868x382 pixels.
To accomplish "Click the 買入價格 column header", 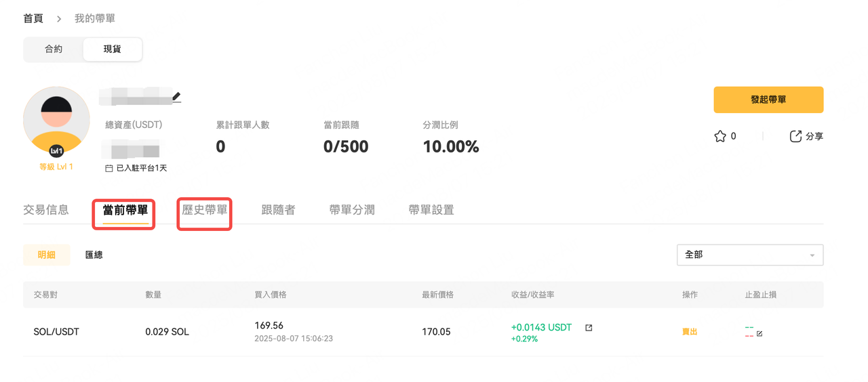I will pyautogui.click(x=271, y=295).
